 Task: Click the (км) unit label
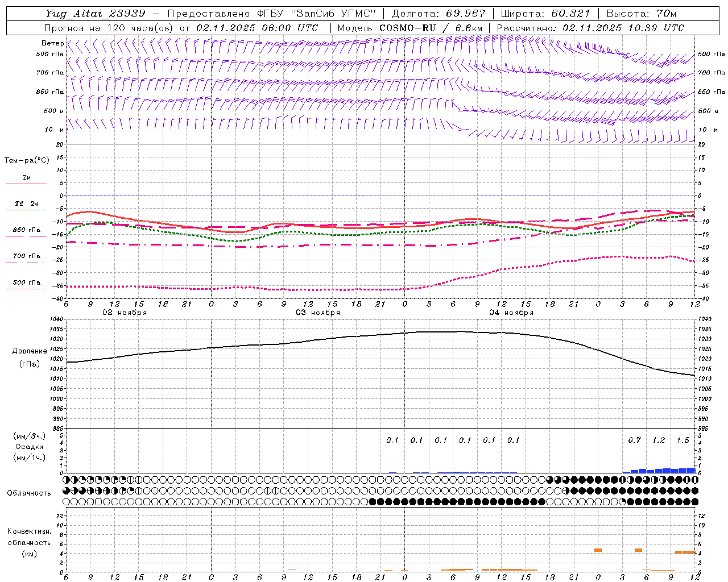coord(29,554)
